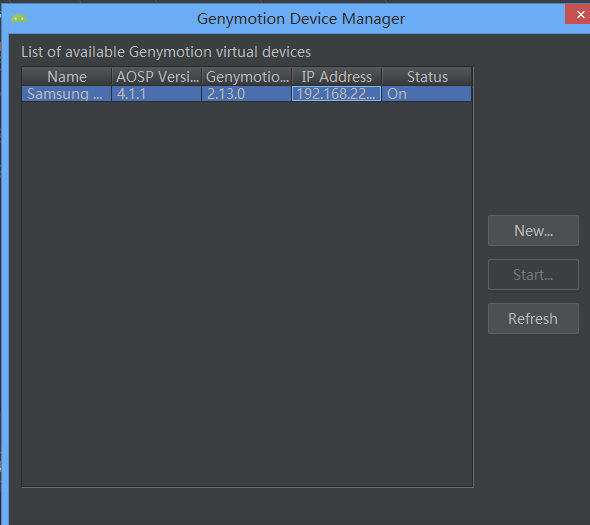Image resolution: width=590 pixels, height=525 pixels.
Task: Click the On status cell
Action: [x=427, y=94]
